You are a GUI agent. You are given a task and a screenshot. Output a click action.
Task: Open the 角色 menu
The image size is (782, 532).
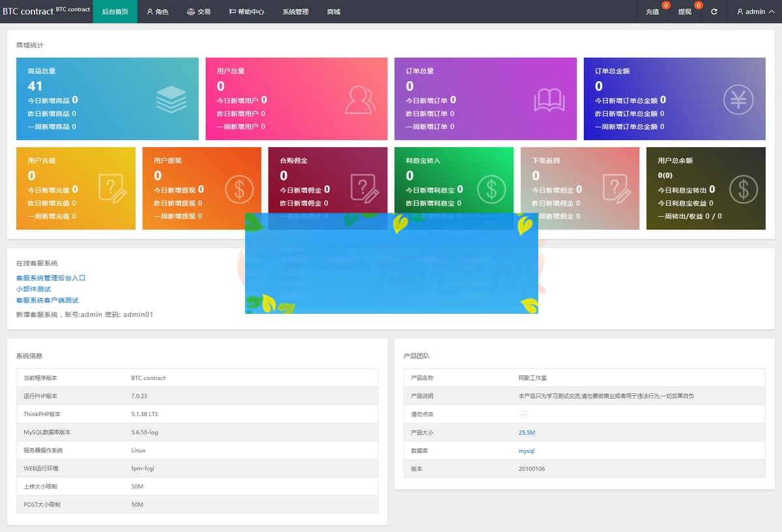158,12
